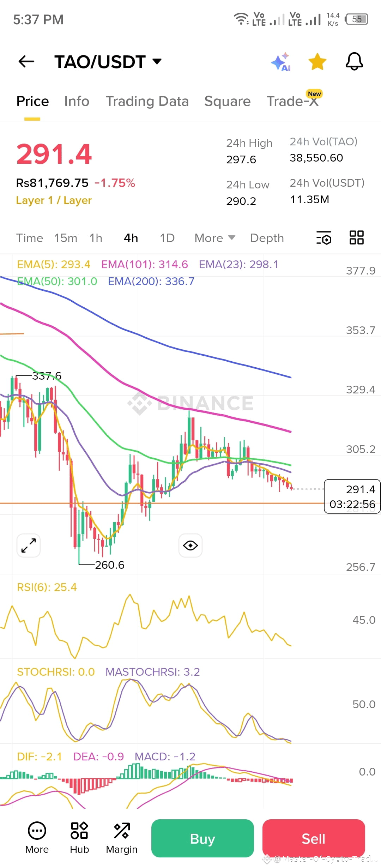Viewport: 381px width, 868px height.
Task: Expand the TAO/USDT pair selector arrow
Action: tap(157, 62)
